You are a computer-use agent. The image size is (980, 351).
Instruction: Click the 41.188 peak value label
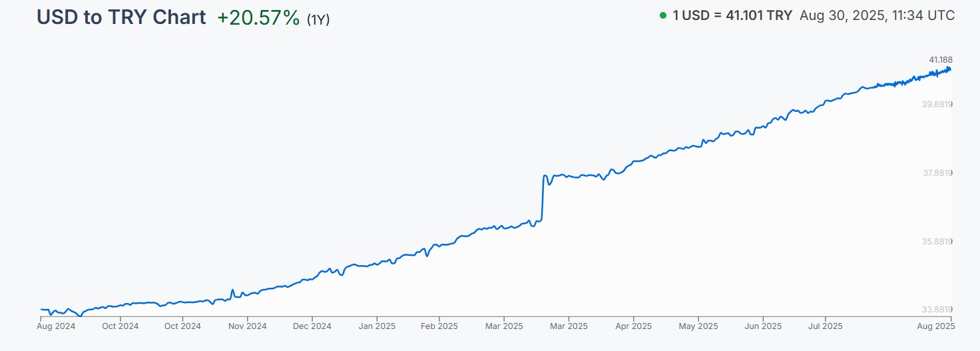coord(941,60)
